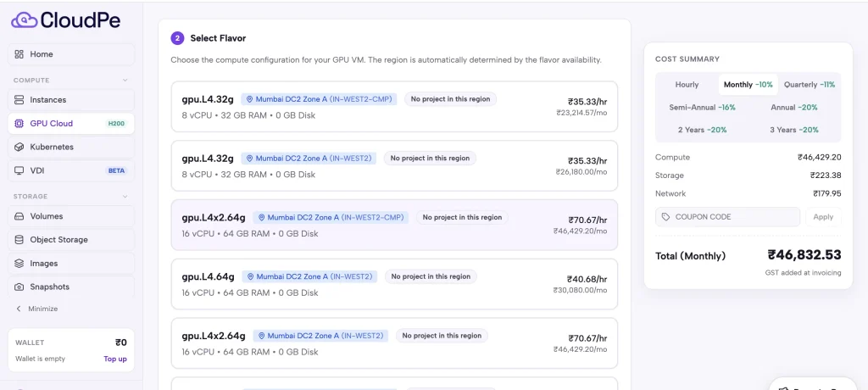Image resolution: width=868 pixels, height=390 pixels.
Task: Click the Snapshots camera icon
Action: click(19, 287)
